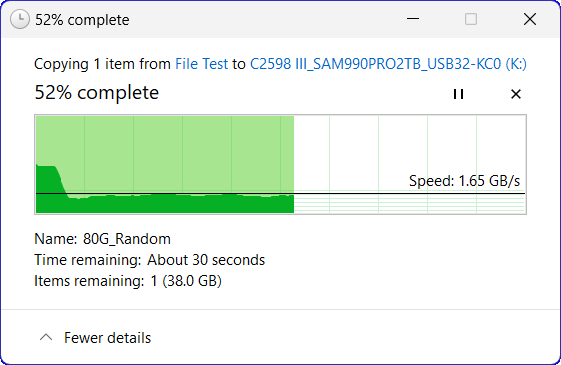Click the initial speed peak in graph
Image resolution: width=561 pixels, height=365 pixels.
click(x=48, y=179)
